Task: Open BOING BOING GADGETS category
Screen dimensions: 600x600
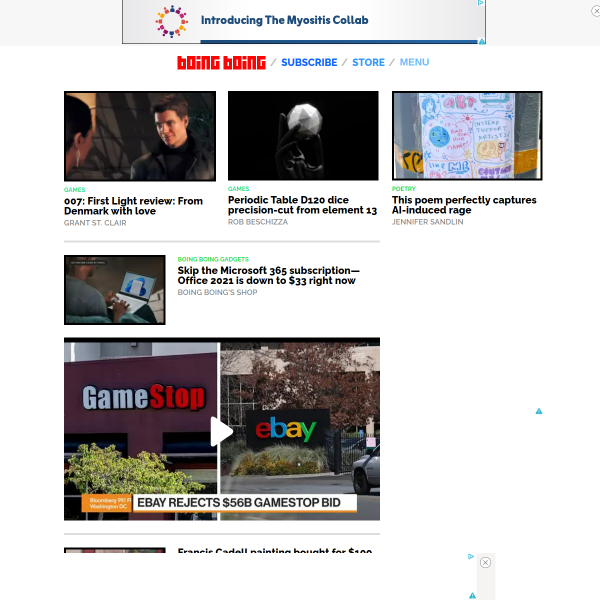Action: coord(213,259)
